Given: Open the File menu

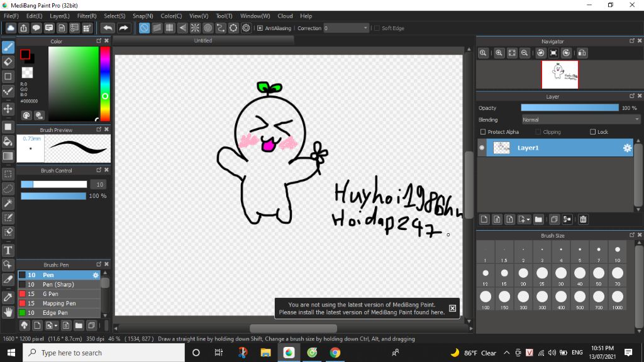Looking at the screenshot, I should 11,16.
